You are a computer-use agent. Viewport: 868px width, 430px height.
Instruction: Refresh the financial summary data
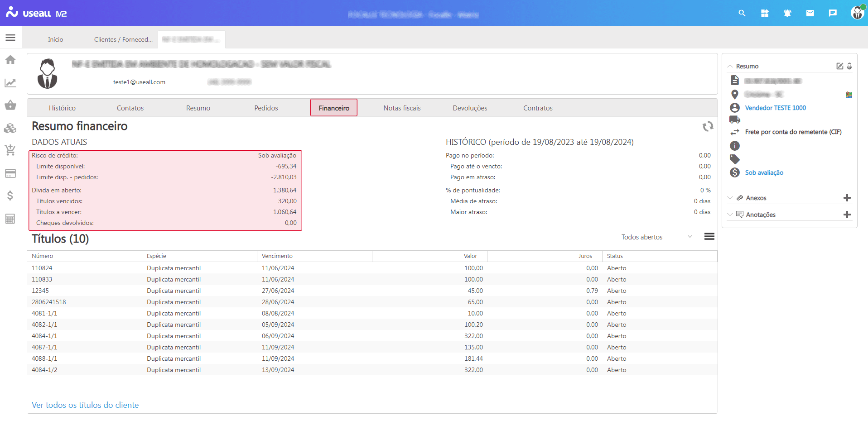[708, 127]
